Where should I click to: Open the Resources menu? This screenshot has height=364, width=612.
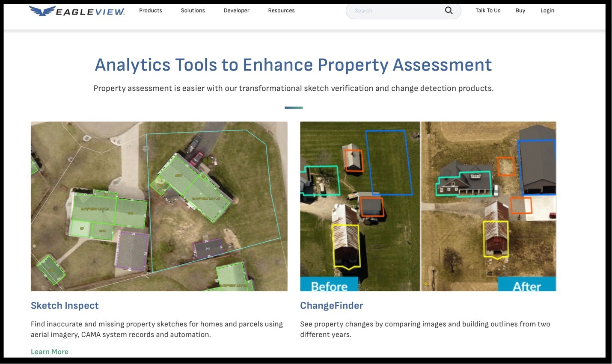coord(281,10)
